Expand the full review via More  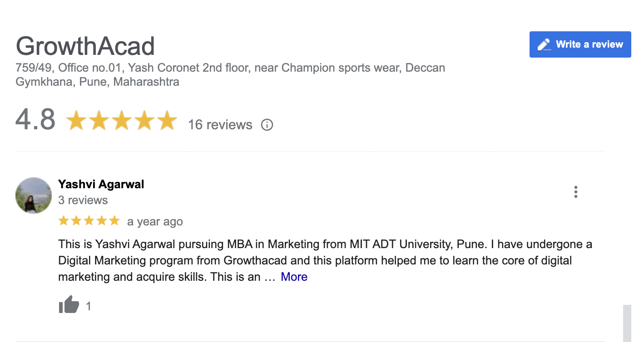pyautogui.click(x=294, y=277)
